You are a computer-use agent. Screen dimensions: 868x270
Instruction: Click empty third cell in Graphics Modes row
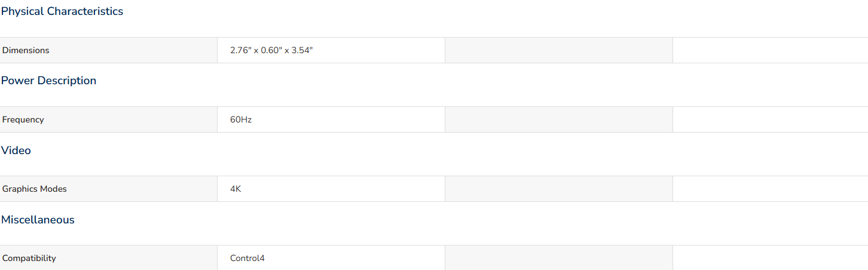[x=559, y=189]
